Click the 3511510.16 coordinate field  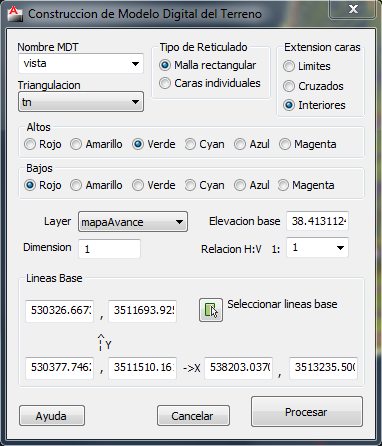(x=142, y=368)
